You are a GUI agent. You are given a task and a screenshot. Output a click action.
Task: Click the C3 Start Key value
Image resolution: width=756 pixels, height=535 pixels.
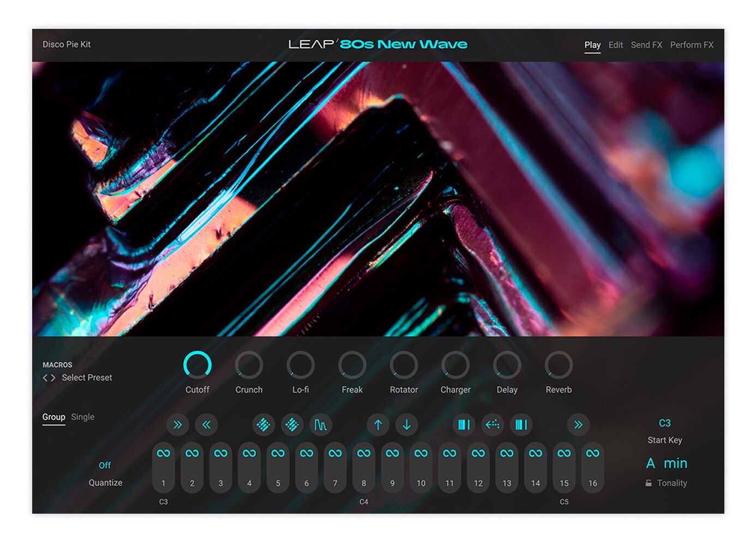point(664,423)
